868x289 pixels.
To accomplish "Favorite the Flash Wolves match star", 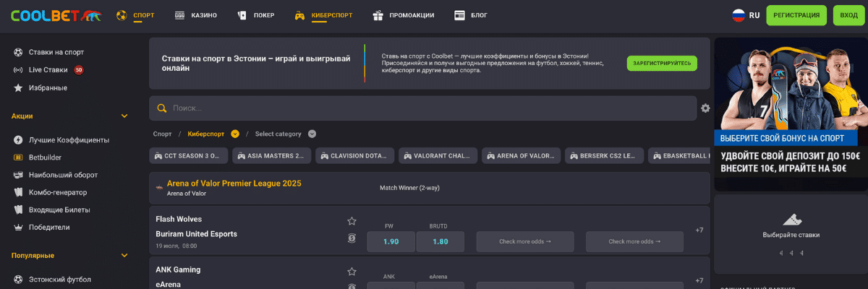I will [x=352, y=221].
